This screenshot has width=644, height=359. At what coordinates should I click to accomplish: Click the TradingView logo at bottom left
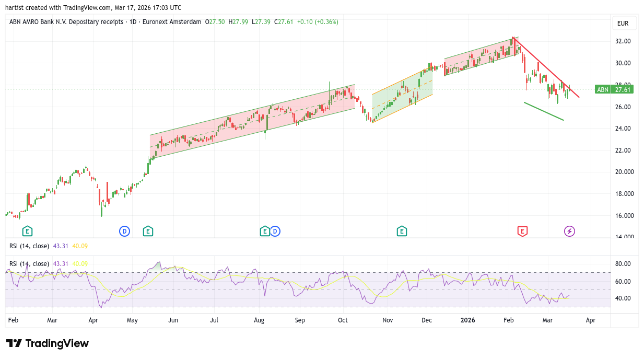48,343
